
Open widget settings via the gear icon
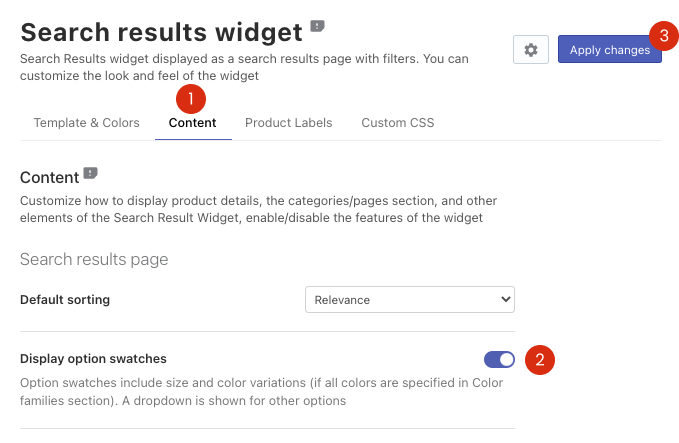click(531, 50)
